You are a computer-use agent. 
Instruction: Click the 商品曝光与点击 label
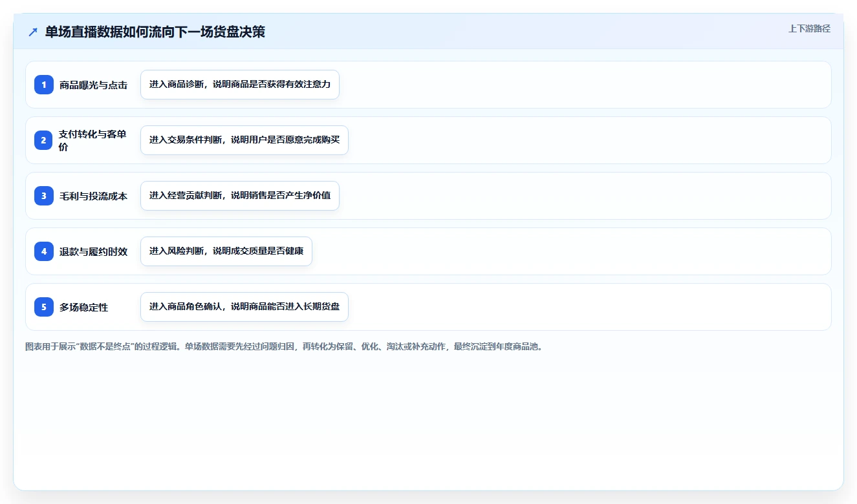(x=93, y=85)
